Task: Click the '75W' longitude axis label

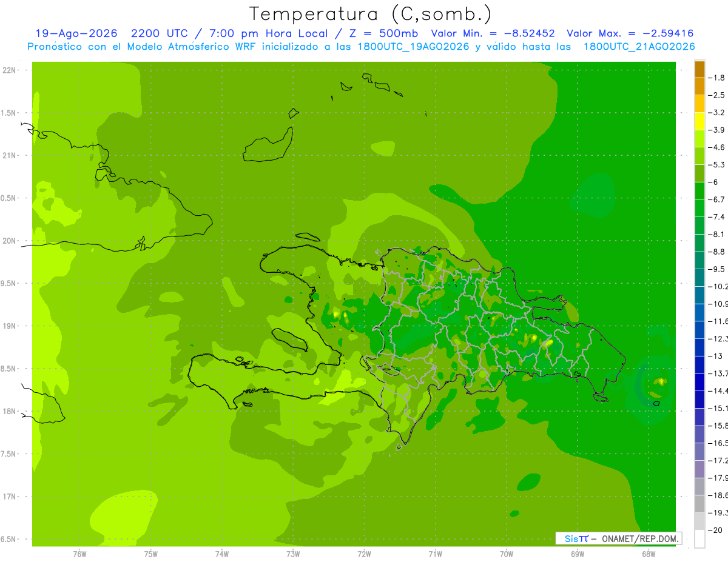Action: pos(151,554)
